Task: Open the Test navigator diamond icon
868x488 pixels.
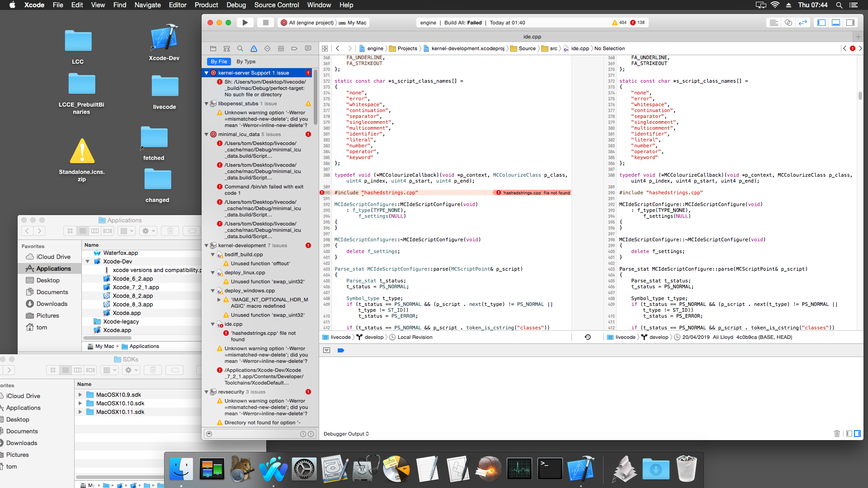Action: click(267, 48)
